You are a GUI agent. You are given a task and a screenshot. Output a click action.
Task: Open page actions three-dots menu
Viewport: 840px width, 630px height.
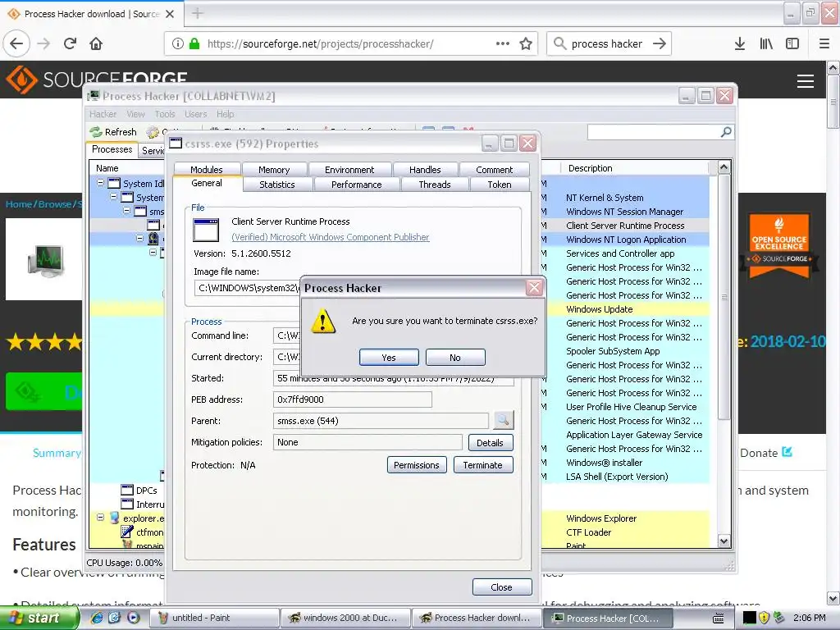[x=503, y=43]
